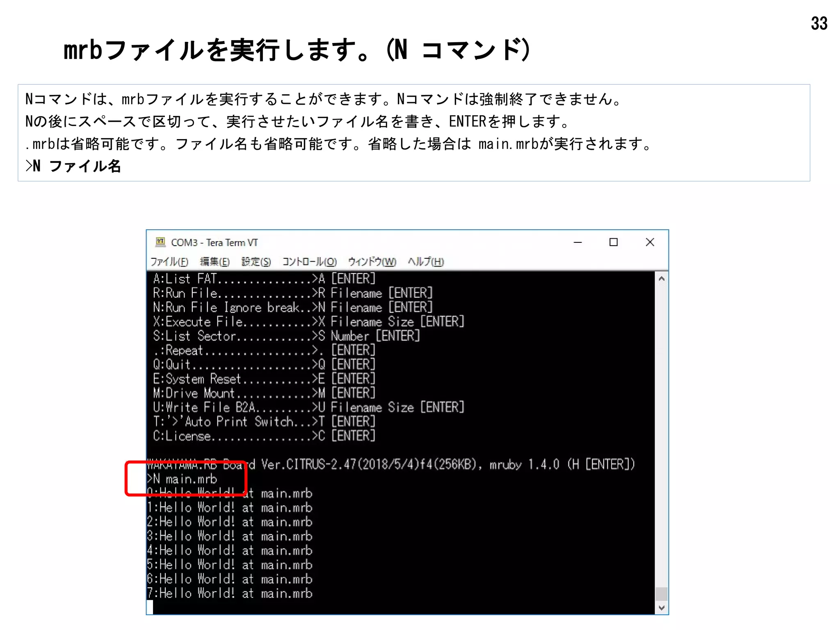The height and width of the screenshot is (630, 840).
Task: Click the '2:Hello World! at main.mrb' line
Action: pos(230,522)
